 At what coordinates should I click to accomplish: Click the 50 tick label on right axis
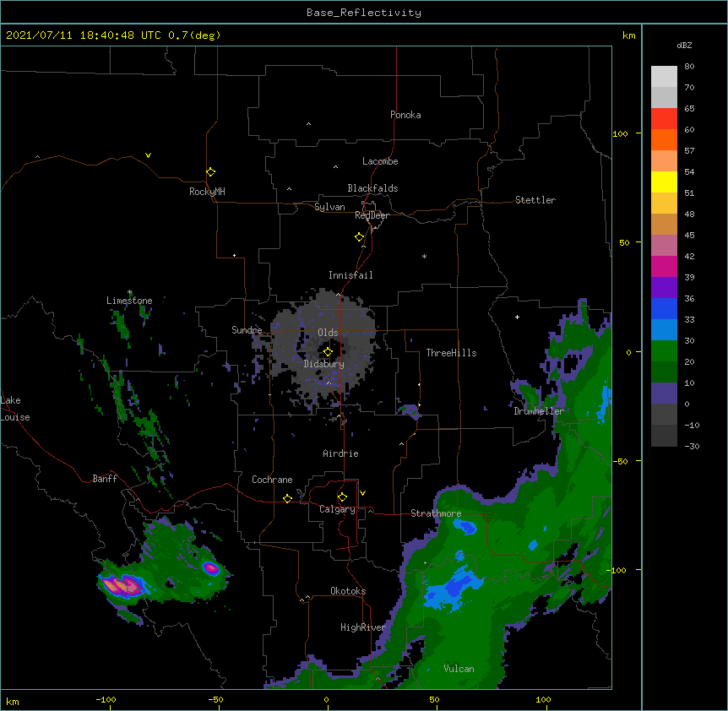(624, 242)
